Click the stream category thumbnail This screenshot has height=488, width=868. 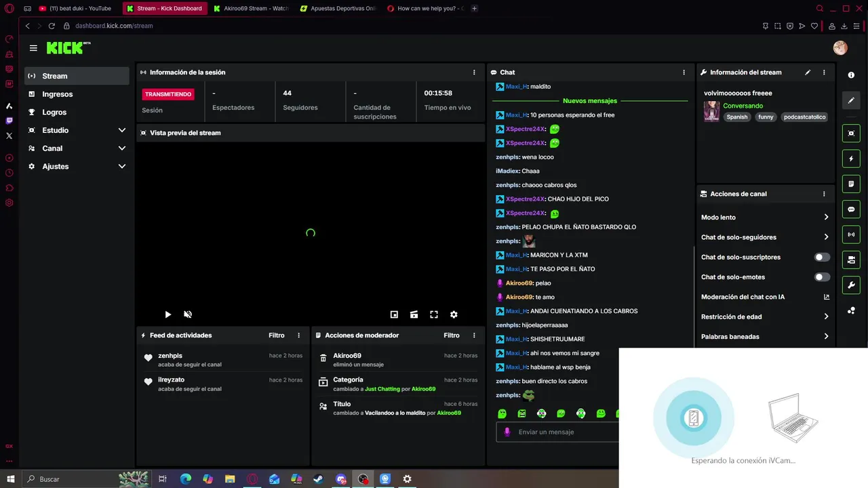[711, 111]
